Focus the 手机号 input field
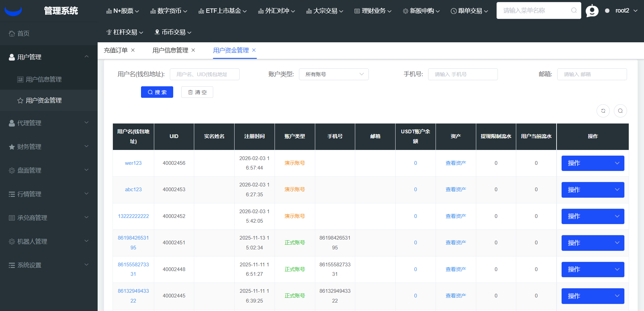This screenshot has height=311, width=644. (x=463, y=74)
